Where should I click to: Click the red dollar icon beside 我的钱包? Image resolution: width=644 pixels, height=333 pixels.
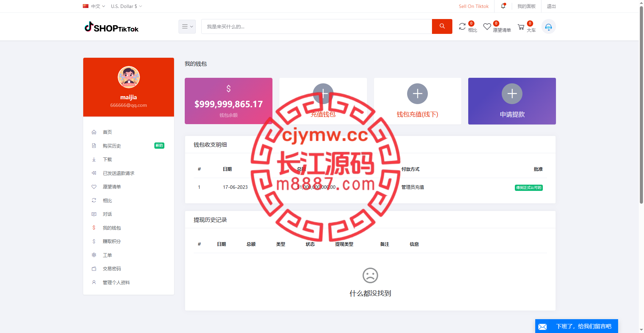point(94,228)
